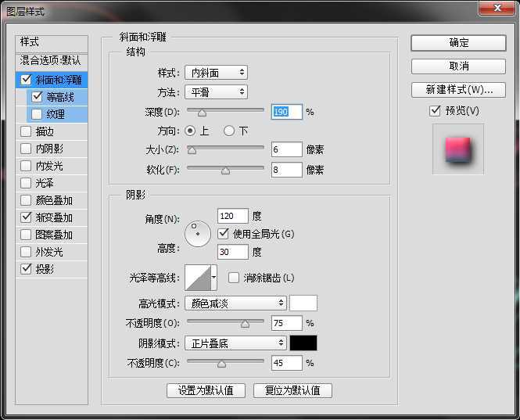Select 渐变叠加 in the styles list
This screenshot has width=520, height=420.
54,217
